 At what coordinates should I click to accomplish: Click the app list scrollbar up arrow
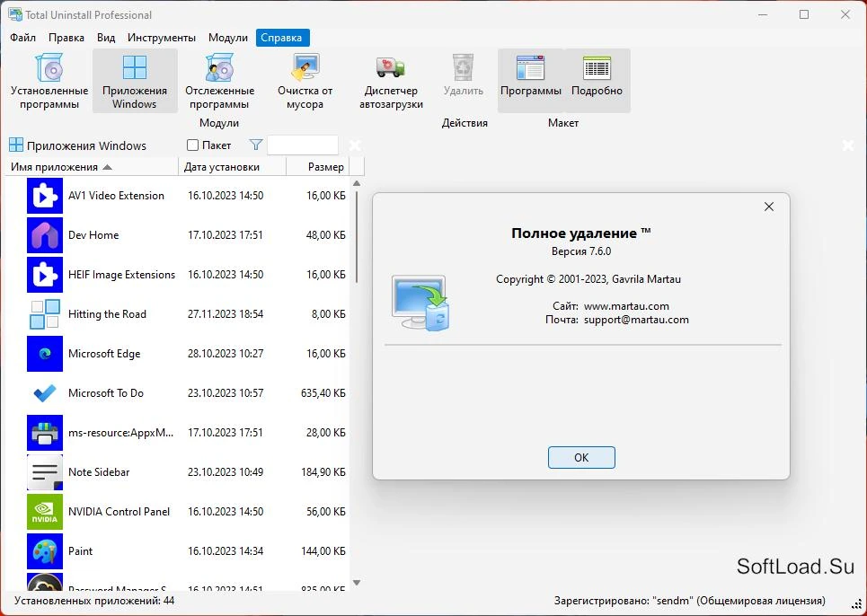(357, 183)
